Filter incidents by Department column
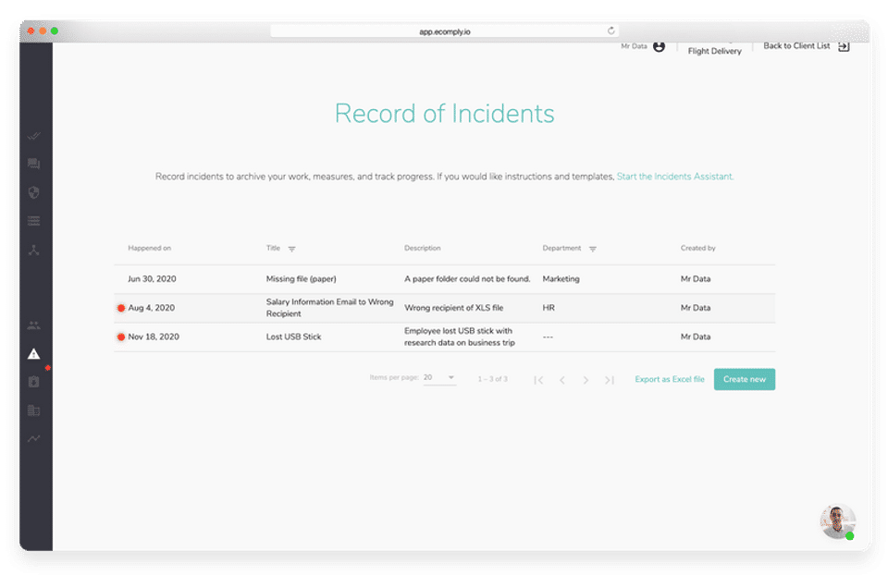Image resolution: width=888 pixels, height=588 pixels. (592, 249)
